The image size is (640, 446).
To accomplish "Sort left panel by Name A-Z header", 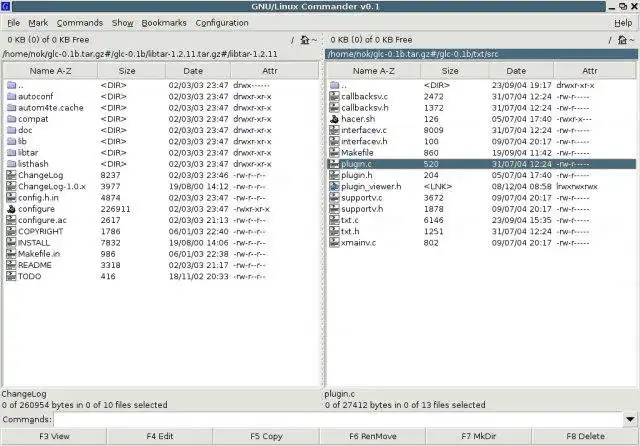I will (x=50, y=71).
